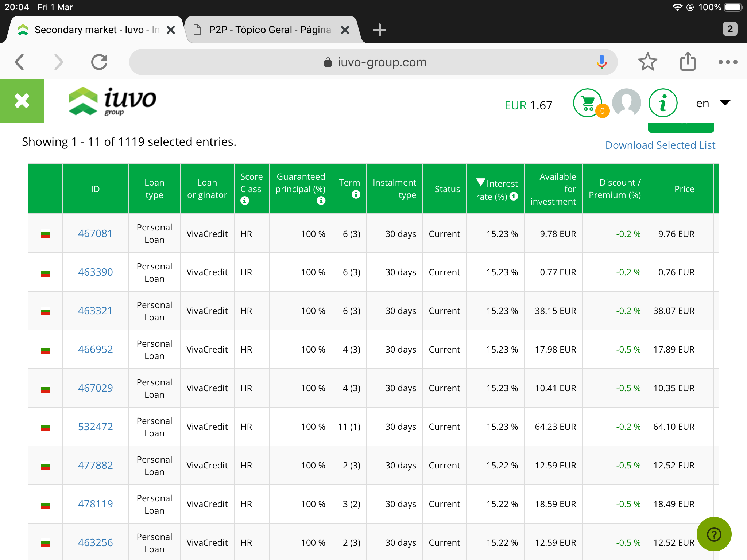Switch to P2P Tópico Geral tab
747x560 pixels.
(270, 30)
